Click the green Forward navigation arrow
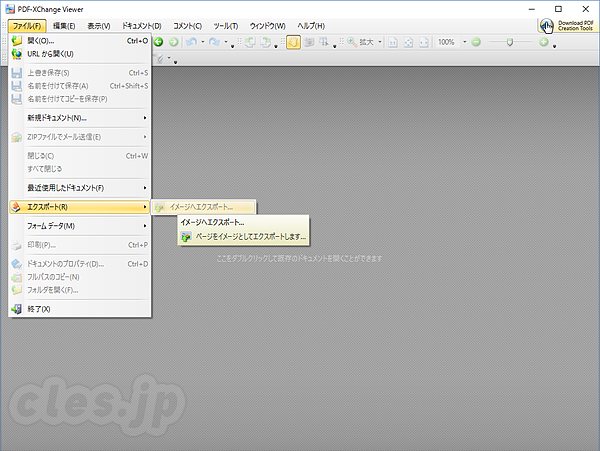The image size is (600, 451). coord(172,42)
